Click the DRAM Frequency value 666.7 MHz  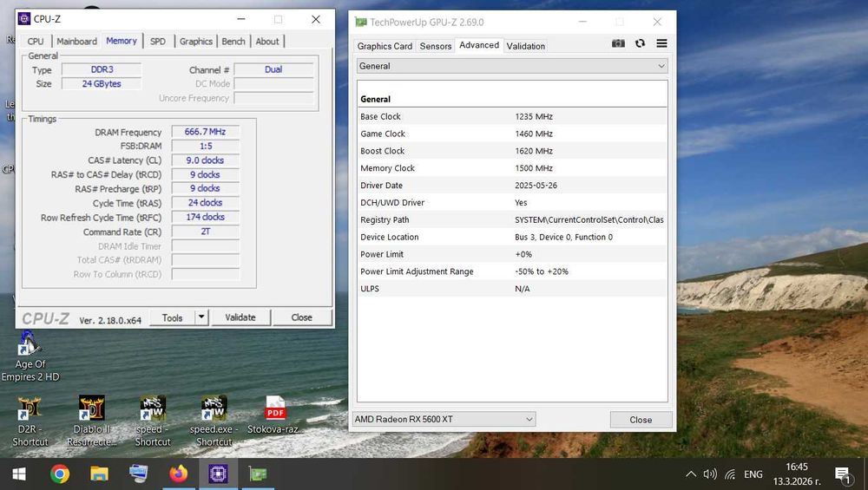click(206, 132)
